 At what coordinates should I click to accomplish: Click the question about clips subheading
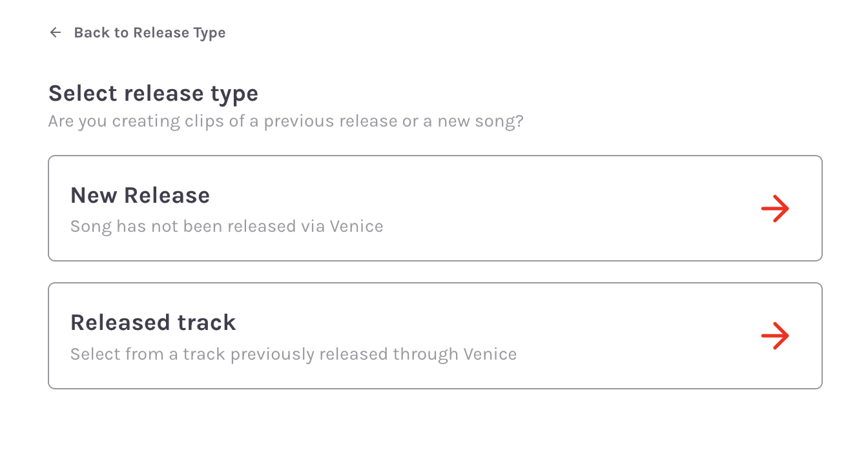click(x=285, y=121)
